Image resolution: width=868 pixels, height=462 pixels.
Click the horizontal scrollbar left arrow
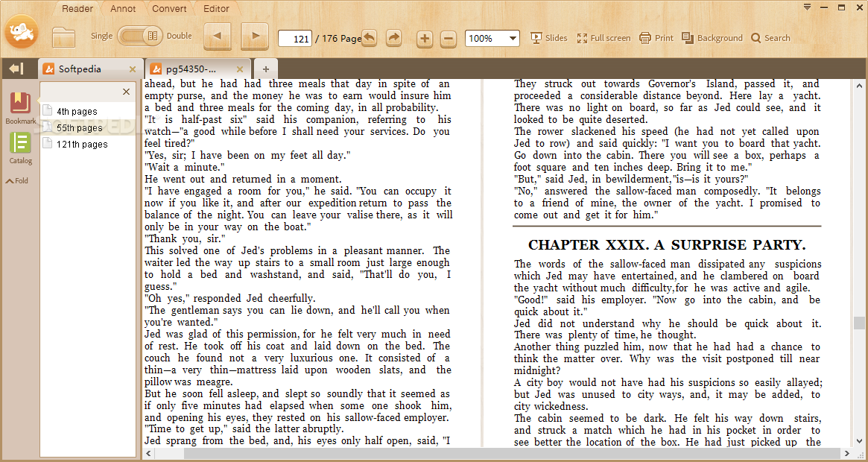[148, 454]
